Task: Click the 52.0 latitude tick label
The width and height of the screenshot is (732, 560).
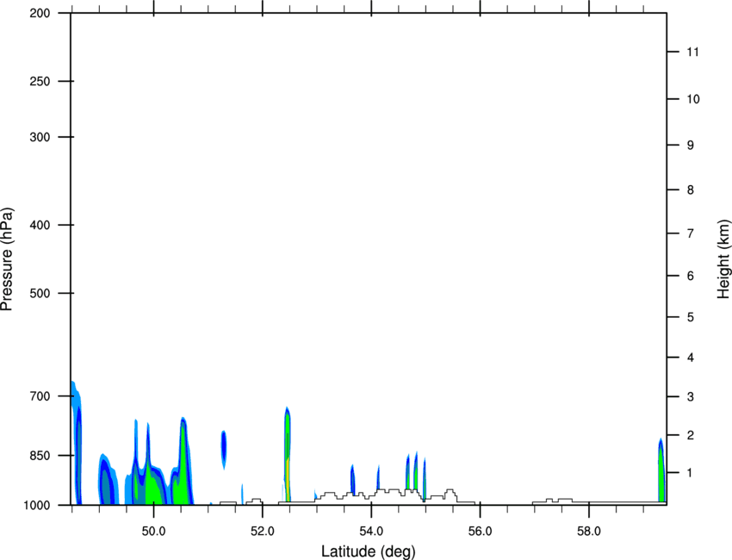Action: (263, 532)
